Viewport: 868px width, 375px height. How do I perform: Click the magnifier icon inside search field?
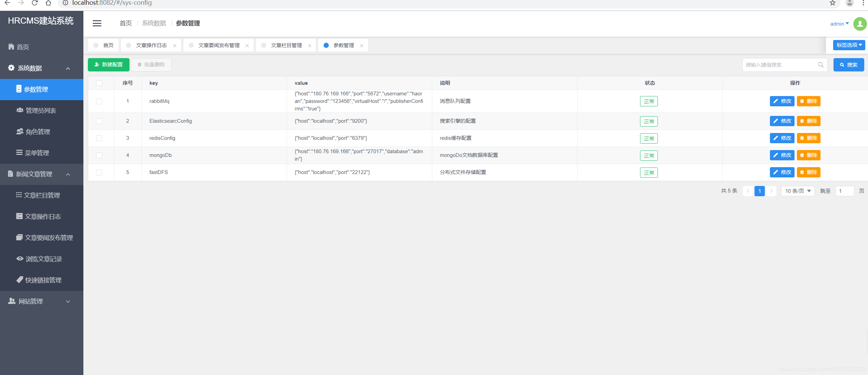820,65
